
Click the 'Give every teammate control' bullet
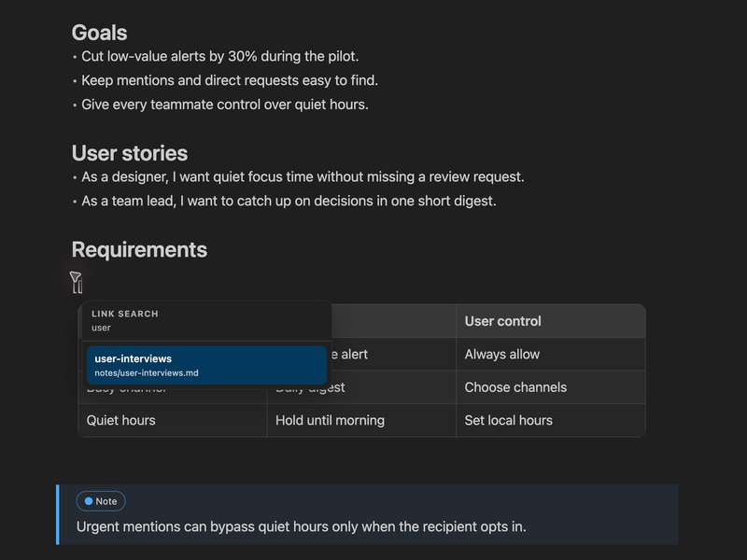point(225,105)
